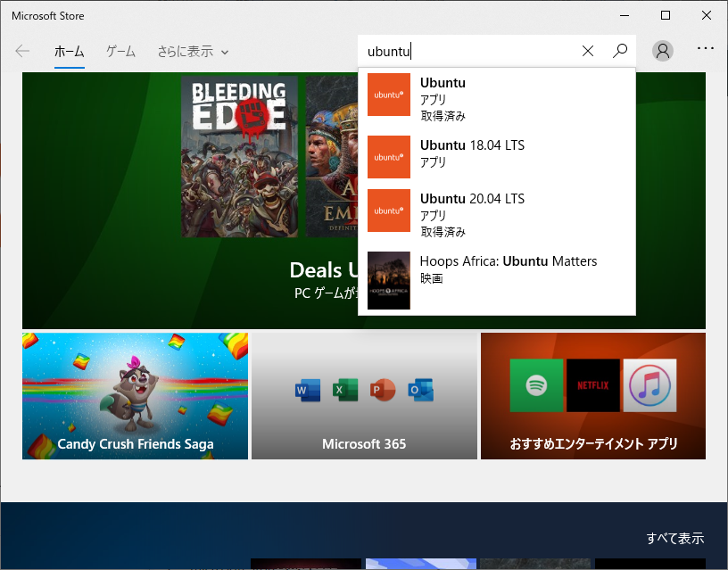Image resolution: width=728 pixels, height=570 pixels.
Task: Open the おすすめエンターテイメント アプリ label
Action: [593, 444]
